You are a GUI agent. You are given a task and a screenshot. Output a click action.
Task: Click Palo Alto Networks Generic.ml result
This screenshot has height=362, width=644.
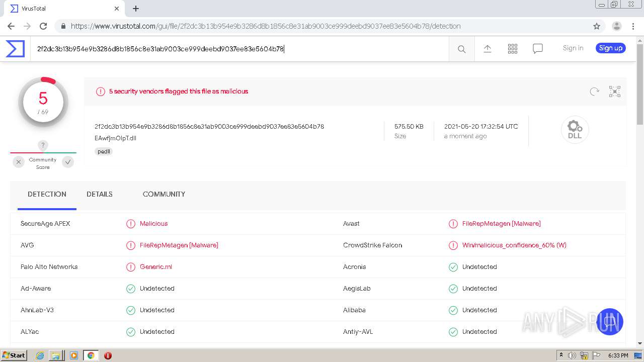click(156, 267)
